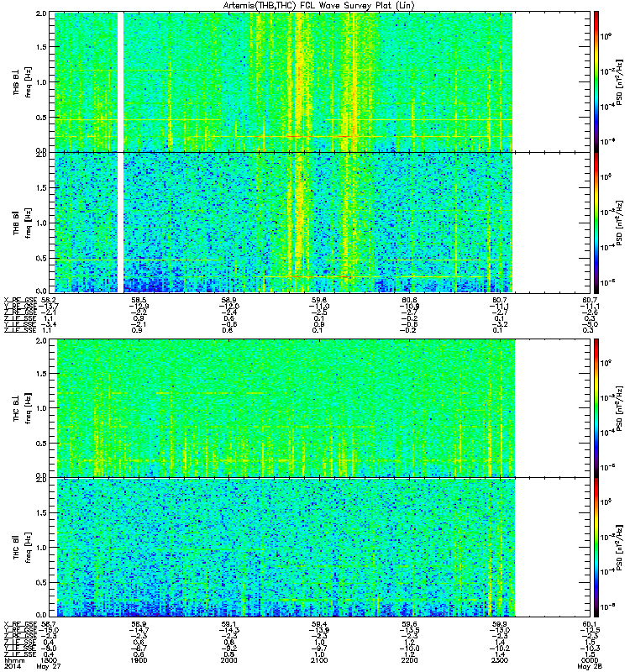Click the 'THB B⊥ freq [Hz]' axis label
Image resolution: width=630 pixels, height=672 pixels.
point(23,81)
